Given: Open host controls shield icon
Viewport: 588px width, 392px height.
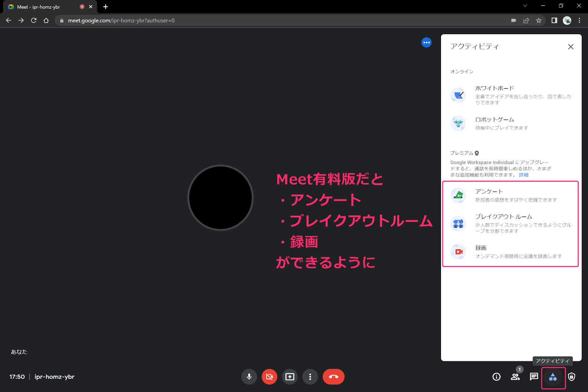Looking at the screenshot, I should pos(571,377).
